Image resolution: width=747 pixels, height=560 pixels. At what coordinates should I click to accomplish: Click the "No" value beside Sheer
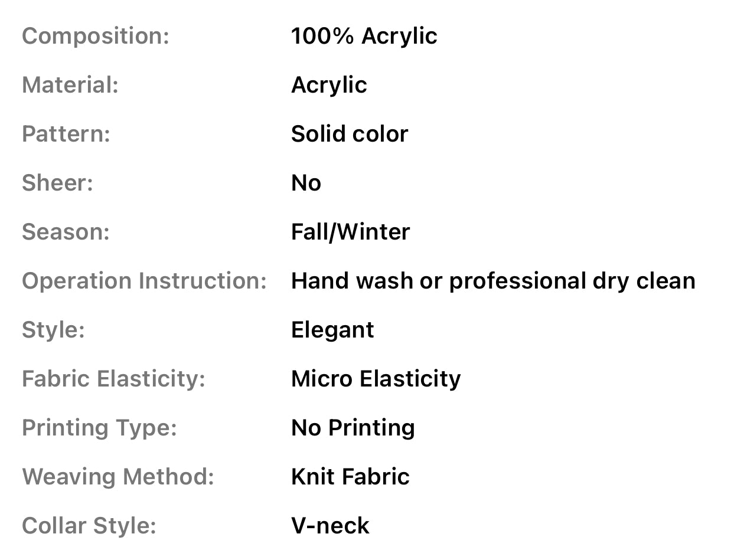[x=306, y=183]
